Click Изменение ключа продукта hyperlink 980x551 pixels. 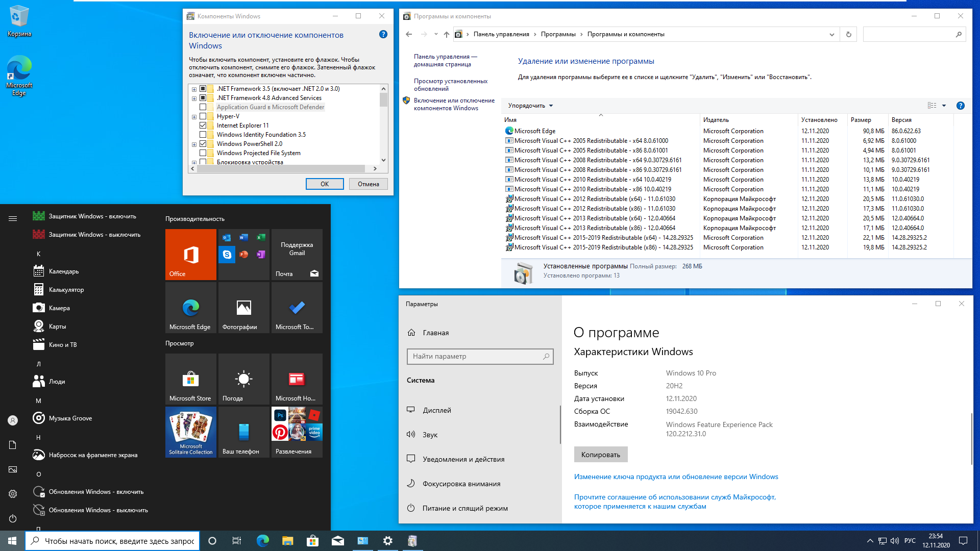676,477
